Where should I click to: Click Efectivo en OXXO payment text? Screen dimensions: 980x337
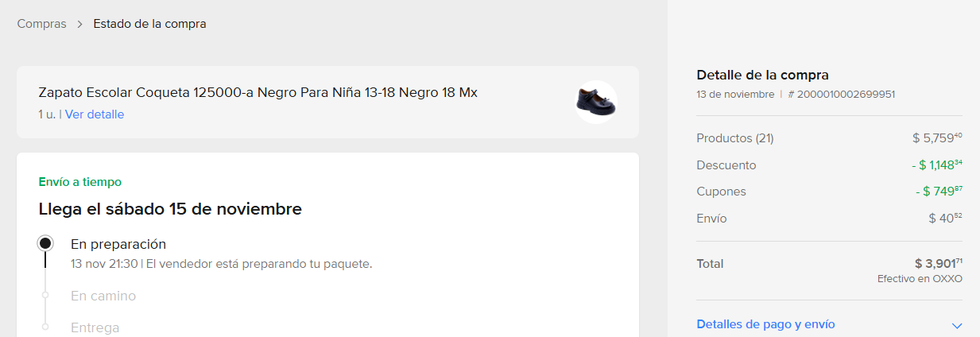(x=920, y=279)
